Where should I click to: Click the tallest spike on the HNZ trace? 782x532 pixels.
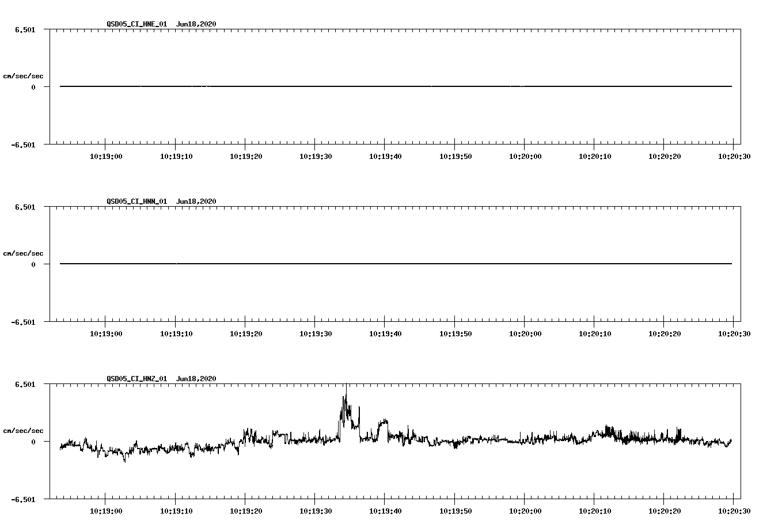tap(346, 397)
